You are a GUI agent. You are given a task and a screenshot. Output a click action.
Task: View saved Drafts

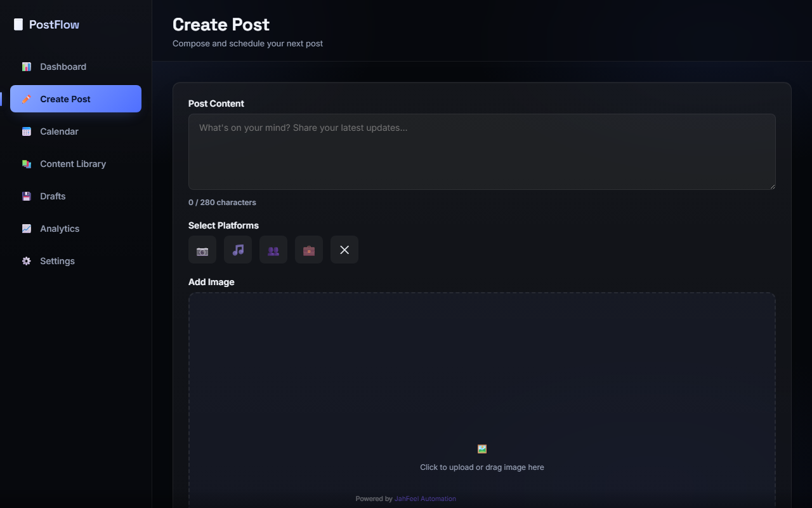coord(75,196)
